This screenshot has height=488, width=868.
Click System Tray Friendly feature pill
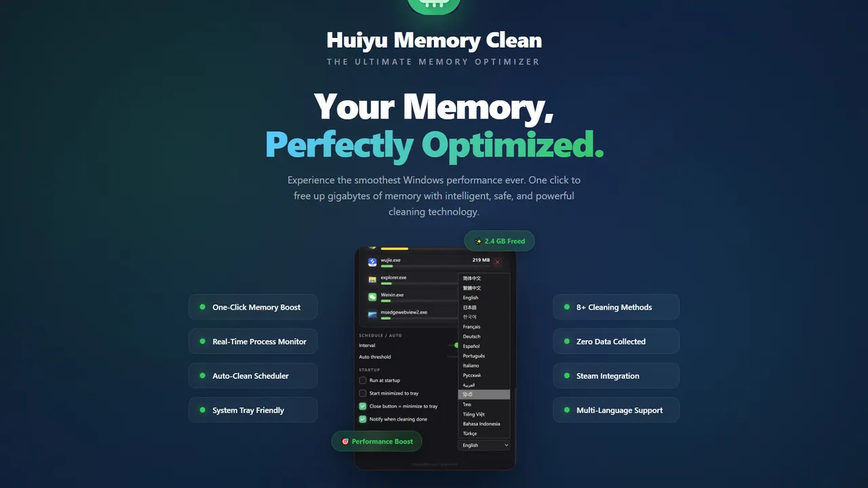click(x=253, y=410)
